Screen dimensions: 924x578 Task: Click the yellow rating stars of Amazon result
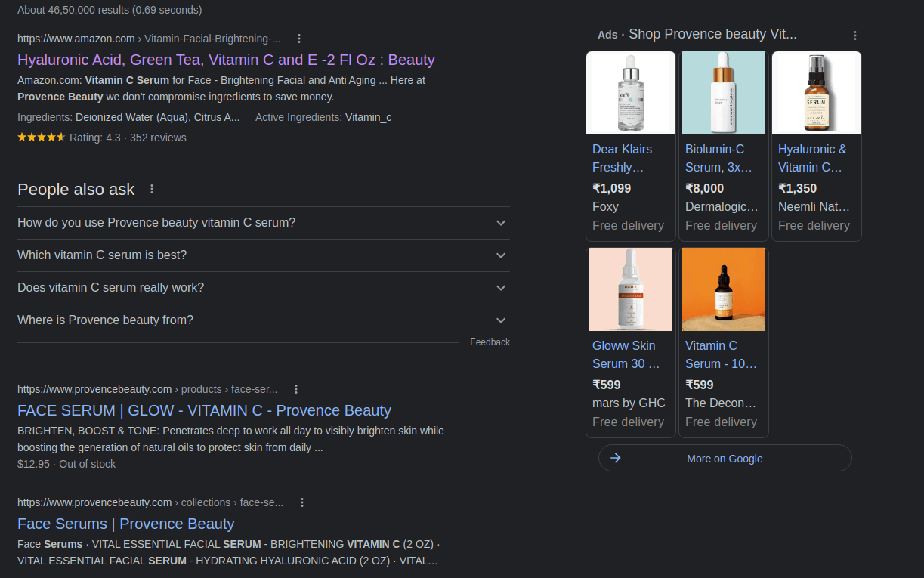[x=42, y=138]
